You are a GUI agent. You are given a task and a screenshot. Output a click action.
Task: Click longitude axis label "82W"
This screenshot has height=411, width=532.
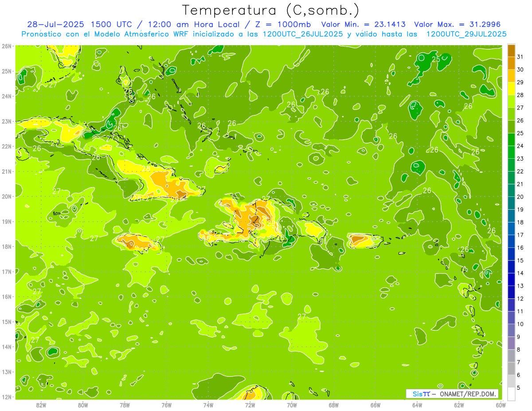41,405
